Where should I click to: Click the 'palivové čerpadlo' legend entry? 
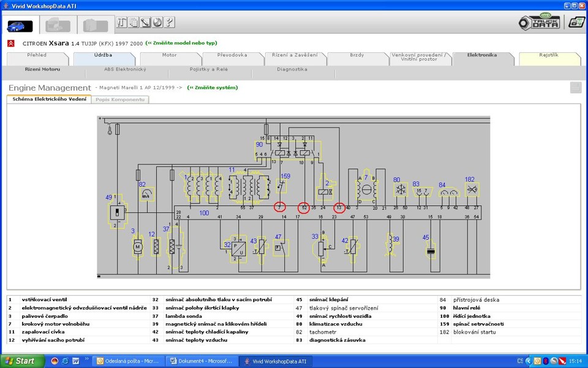click(45, 316)
